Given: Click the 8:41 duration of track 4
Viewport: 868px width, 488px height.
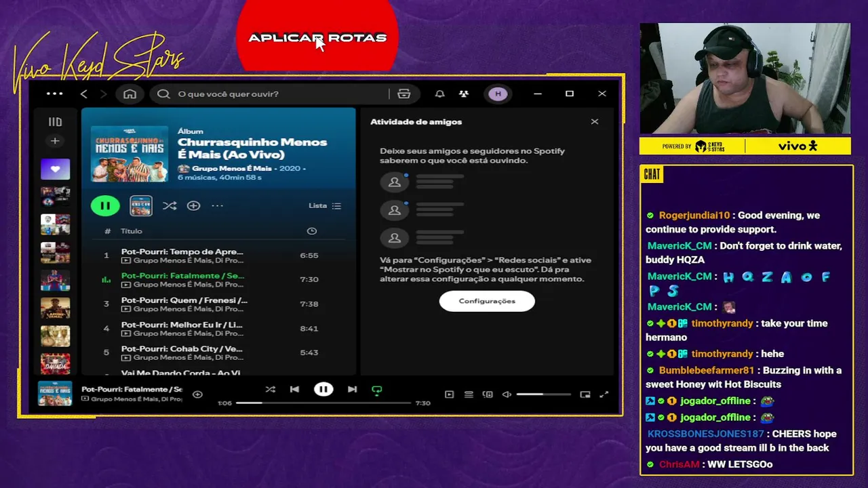Looking at the screenshot, I should point(309,328).
